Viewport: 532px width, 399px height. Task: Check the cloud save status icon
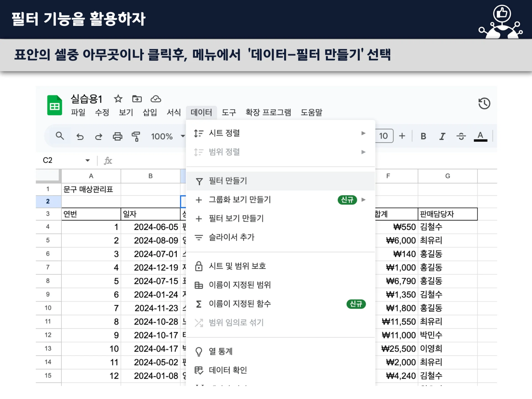click(x=156, y=99)
